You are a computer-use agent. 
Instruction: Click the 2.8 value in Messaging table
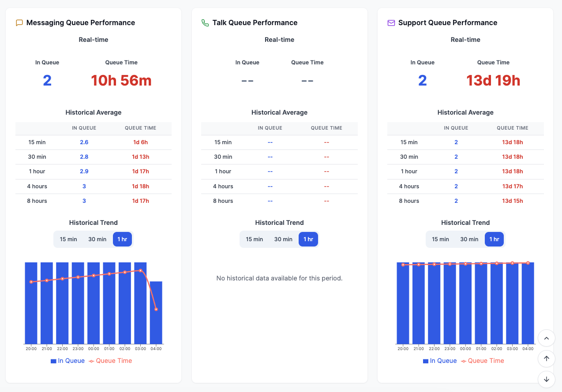84,157
